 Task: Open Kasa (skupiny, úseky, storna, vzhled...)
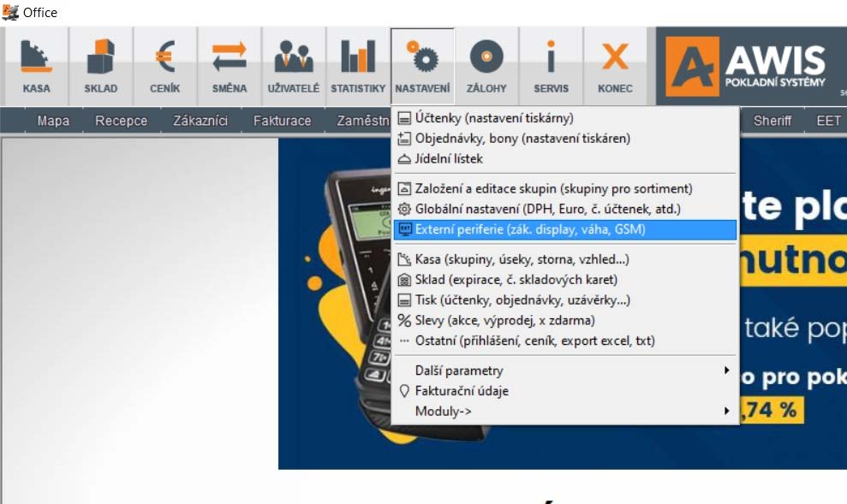tap(565, 259)
